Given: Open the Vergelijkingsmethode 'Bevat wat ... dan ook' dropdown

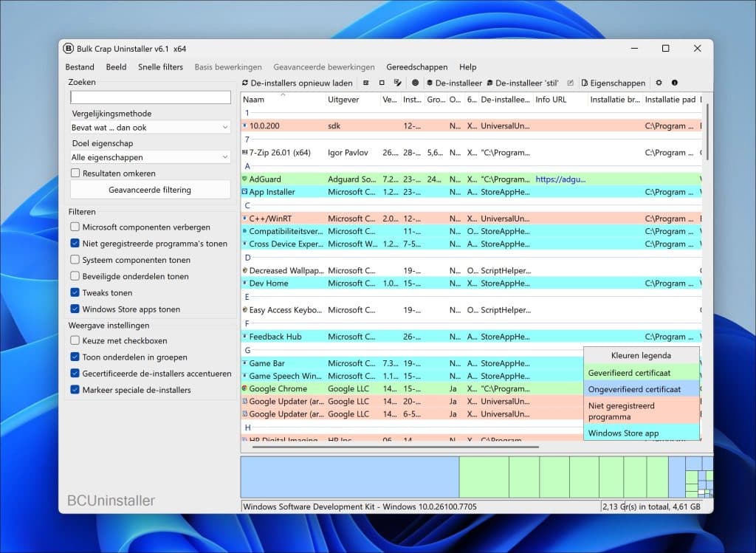Looking at the screenshot, I should [x=150, y=128].
